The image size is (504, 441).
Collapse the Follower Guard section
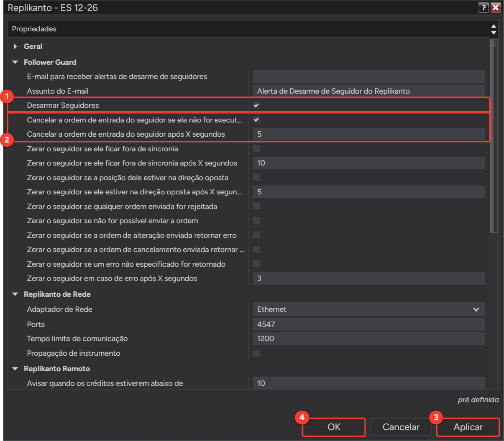pos(15,62)
